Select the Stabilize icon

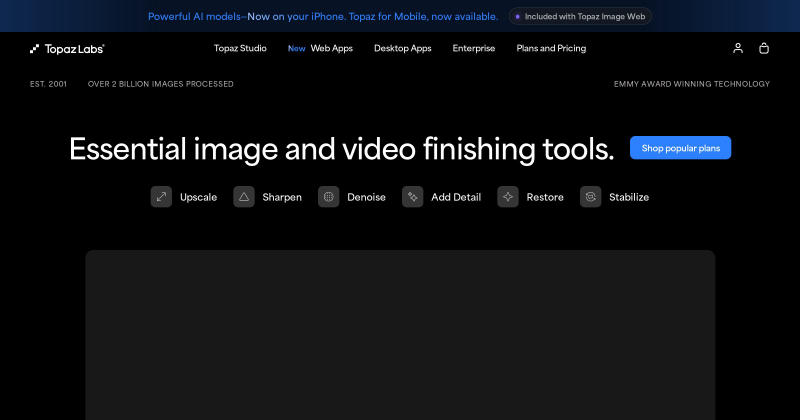(591, 197)
